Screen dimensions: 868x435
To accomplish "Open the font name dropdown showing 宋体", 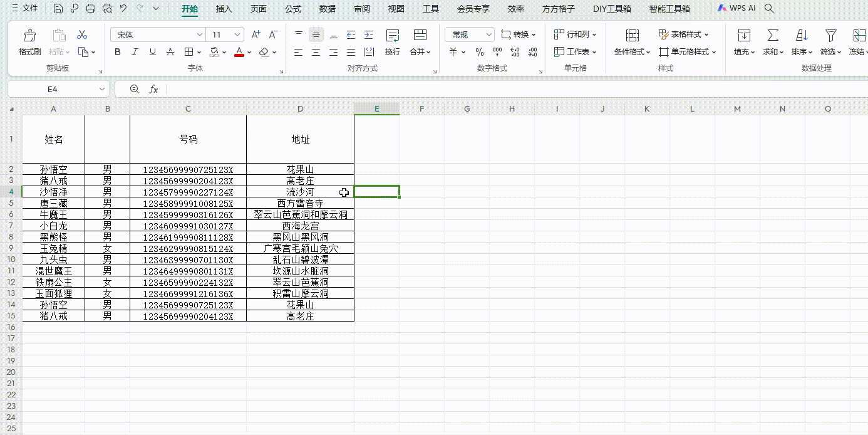I will point(200,34).
